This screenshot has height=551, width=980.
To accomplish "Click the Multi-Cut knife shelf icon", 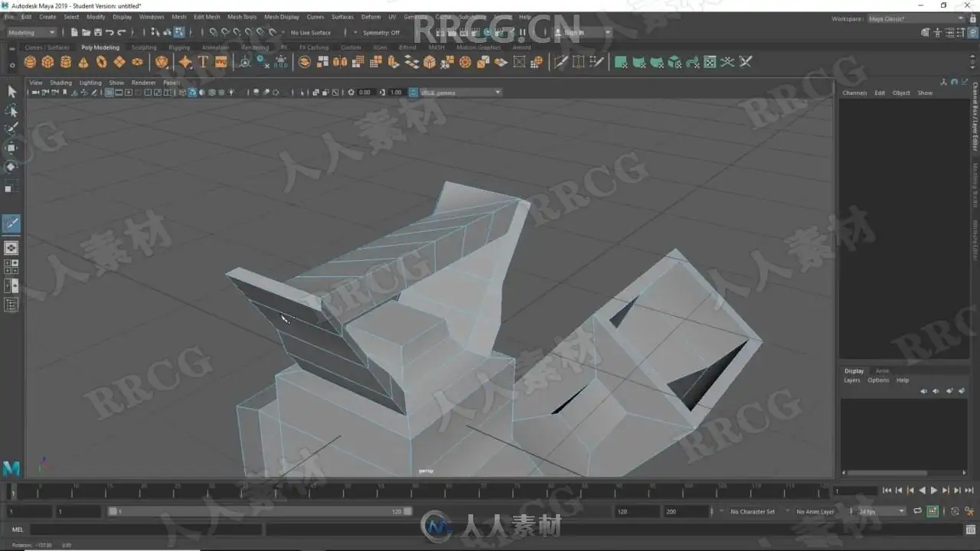I will coord(560,62).
